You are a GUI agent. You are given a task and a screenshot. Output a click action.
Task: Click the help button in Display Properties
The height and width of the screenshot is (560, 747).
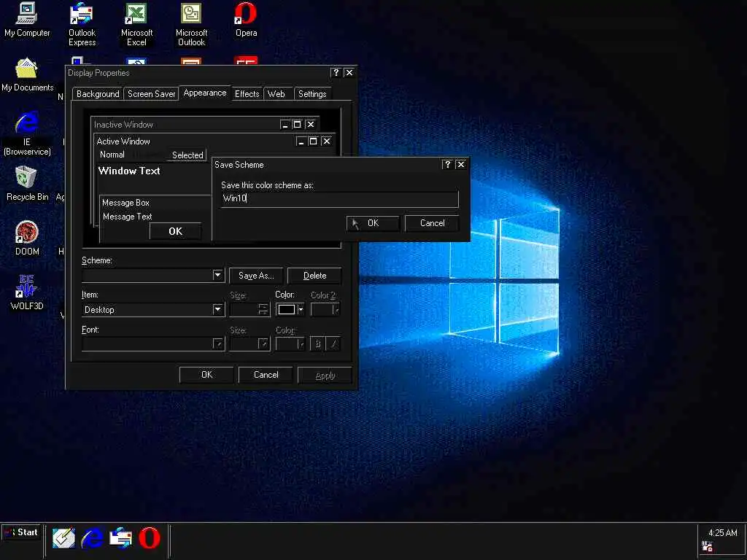tap(336, 72)
